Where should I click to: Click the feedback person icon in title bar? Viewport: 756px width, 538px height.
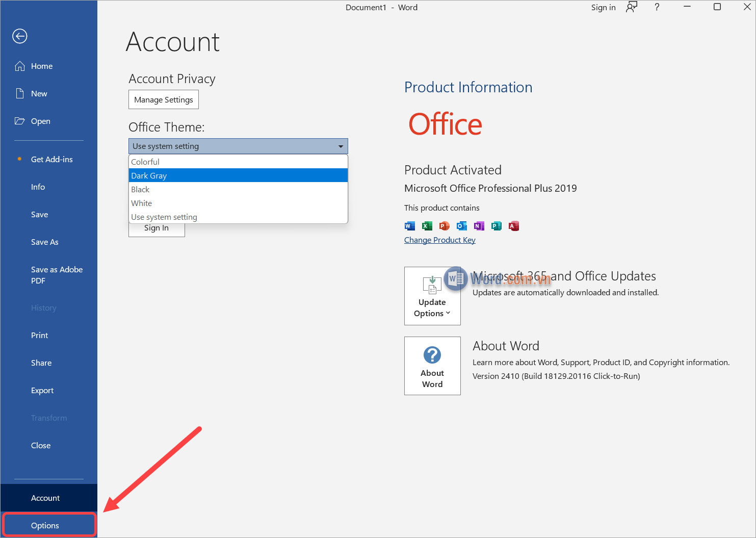click(632, 7)
